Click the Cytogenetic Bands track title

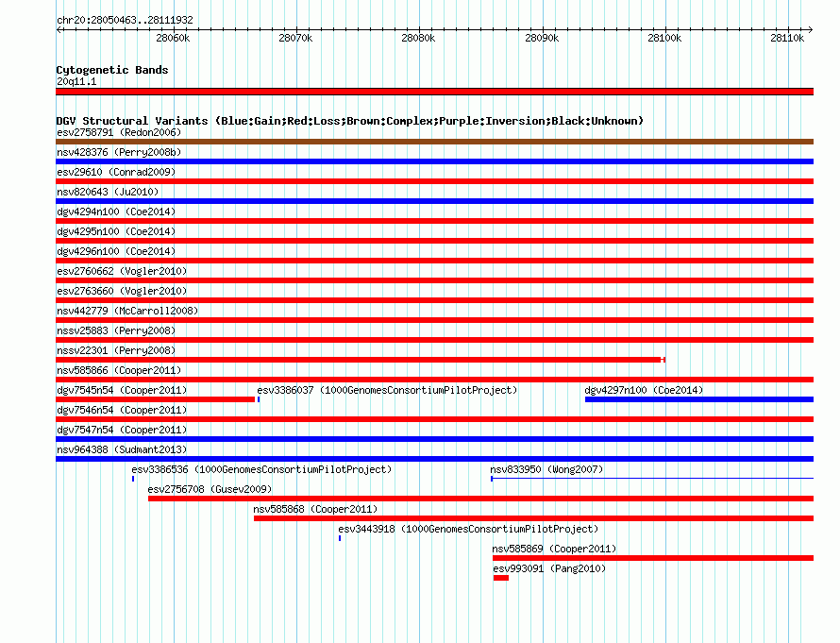112,70
